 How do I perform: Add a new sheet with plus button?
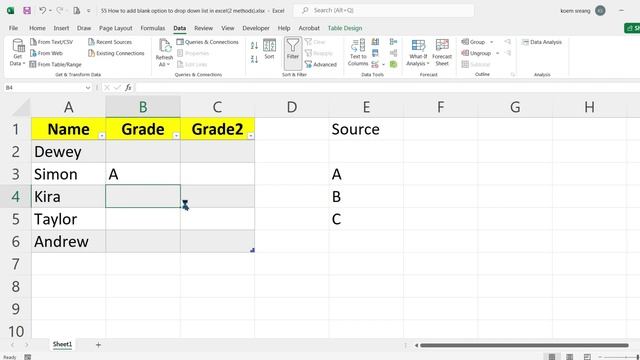(x=98, y=345)
